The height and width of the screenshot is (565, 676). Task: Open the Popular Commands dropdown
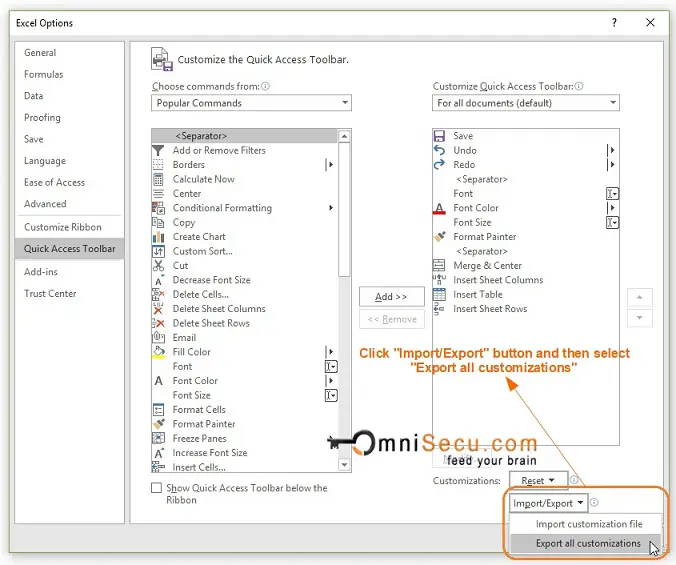coord(251,103)
